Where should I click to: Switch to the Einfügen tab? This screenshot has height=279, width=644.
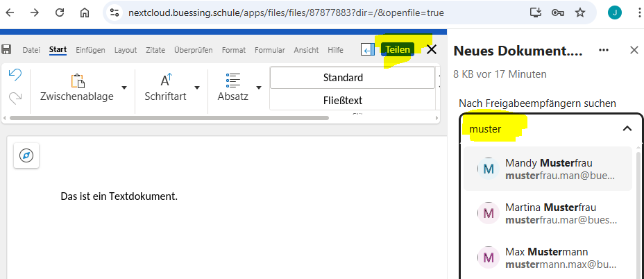click(x=90, y=50)
